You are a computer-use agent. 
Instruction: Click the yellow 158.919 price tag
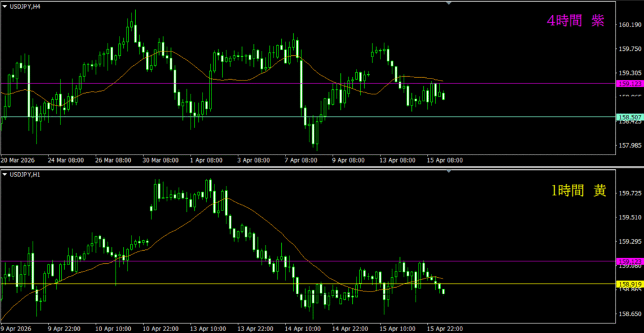(630, 285)
